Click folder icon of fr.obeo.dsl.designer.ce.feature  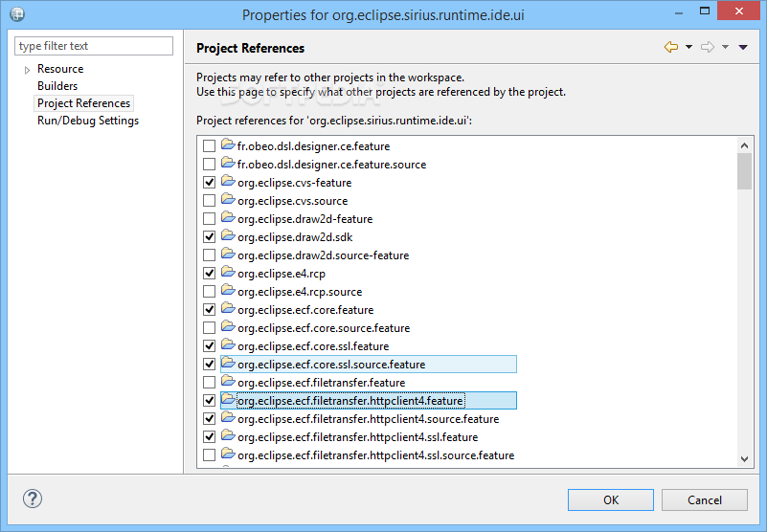228,144
